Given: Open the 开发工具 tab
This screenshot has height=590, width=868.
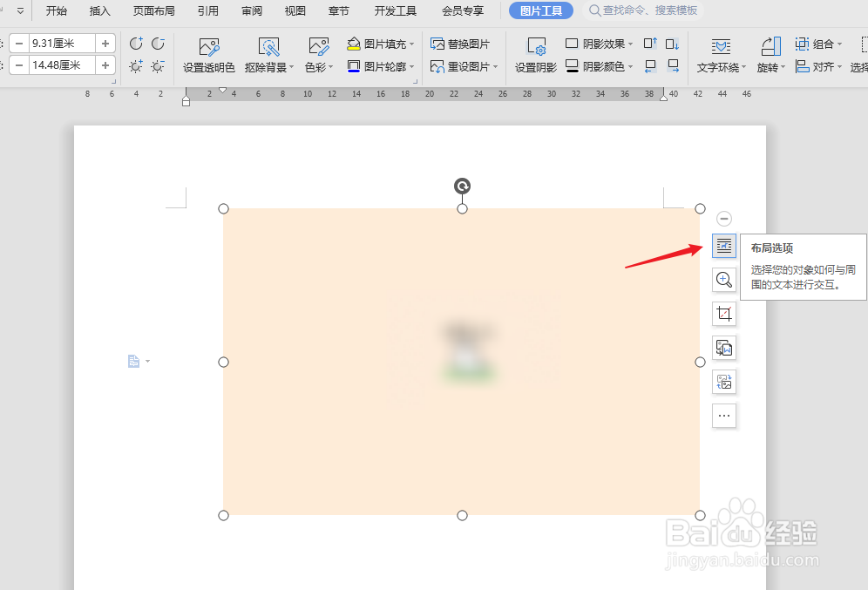Looking at the screenshot, I should point(396,10).
